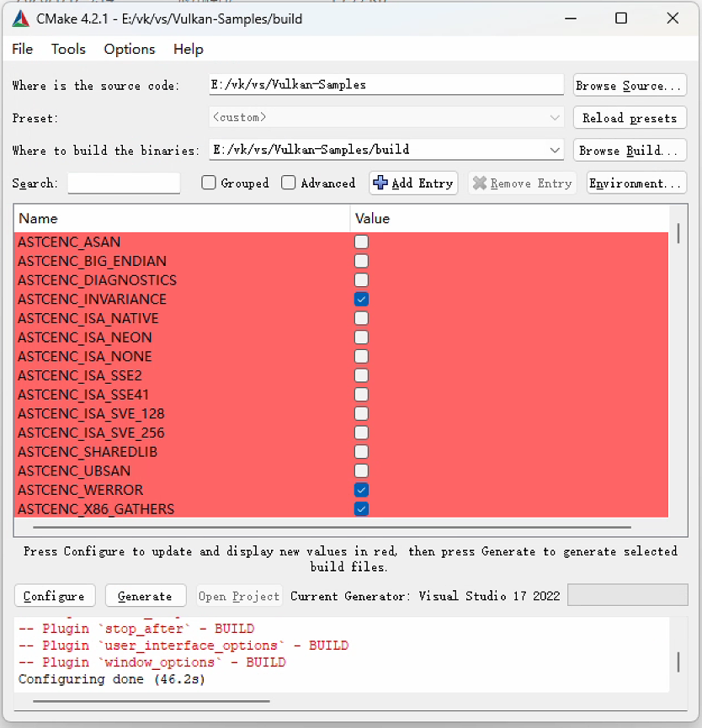Check the ASTCENC_ASAN value checkbox
Viewport: 702px width, 728px height.
(361, 242)
